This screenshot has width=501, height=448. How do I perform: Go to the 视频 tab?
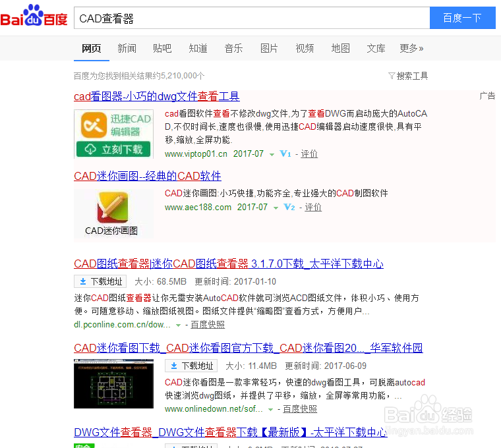pyautogui.click(x=305, y=48)
